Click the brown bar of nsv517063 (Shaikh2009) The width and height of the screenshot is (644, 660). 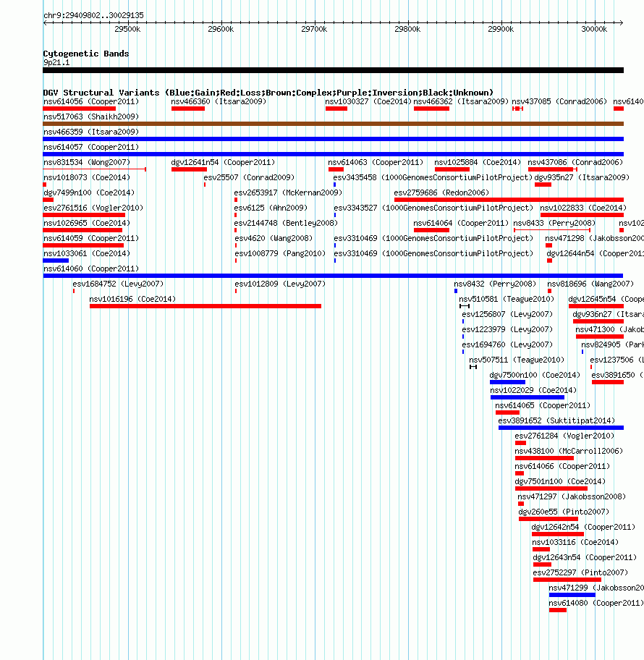click(333, 124)
